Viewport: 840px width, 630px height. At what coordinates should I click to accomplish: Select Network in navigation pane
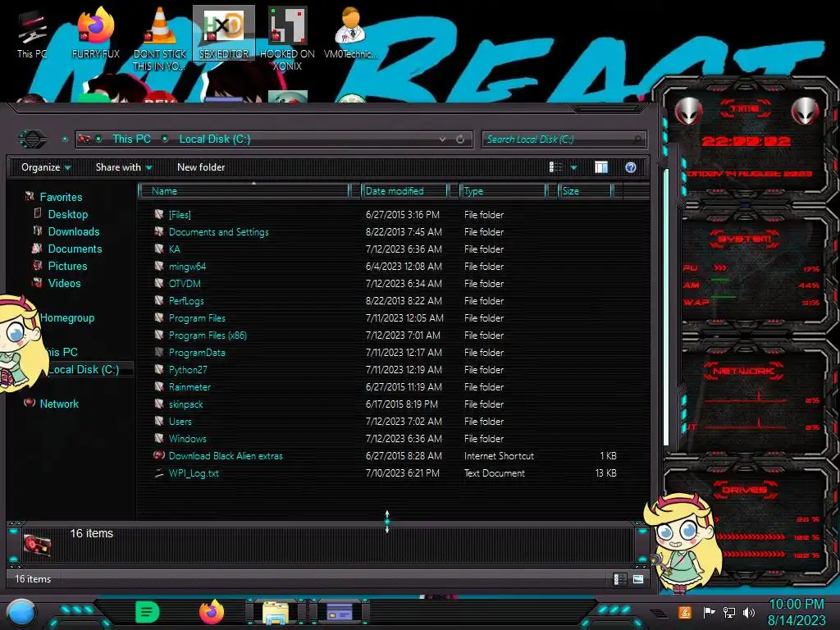(59, 404)
